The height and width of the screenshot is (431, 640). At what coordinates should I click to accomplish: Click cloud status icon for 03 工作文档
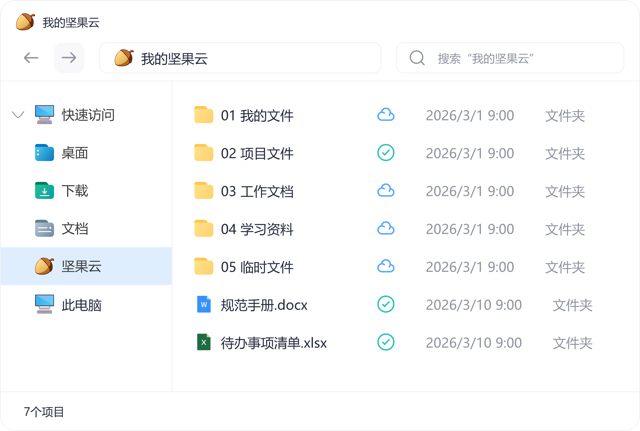point(386,191)
